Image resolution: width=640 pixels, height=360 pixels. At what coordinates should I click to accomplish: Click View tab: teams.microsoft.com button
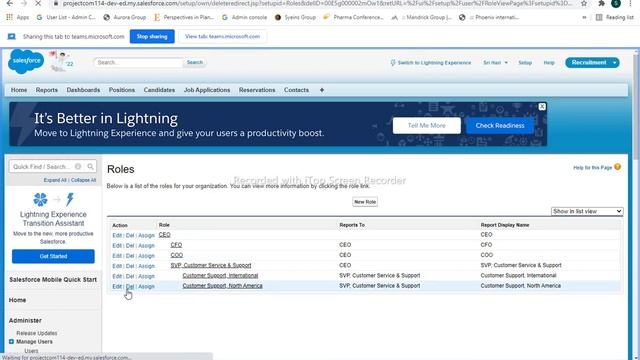(222, 36)
